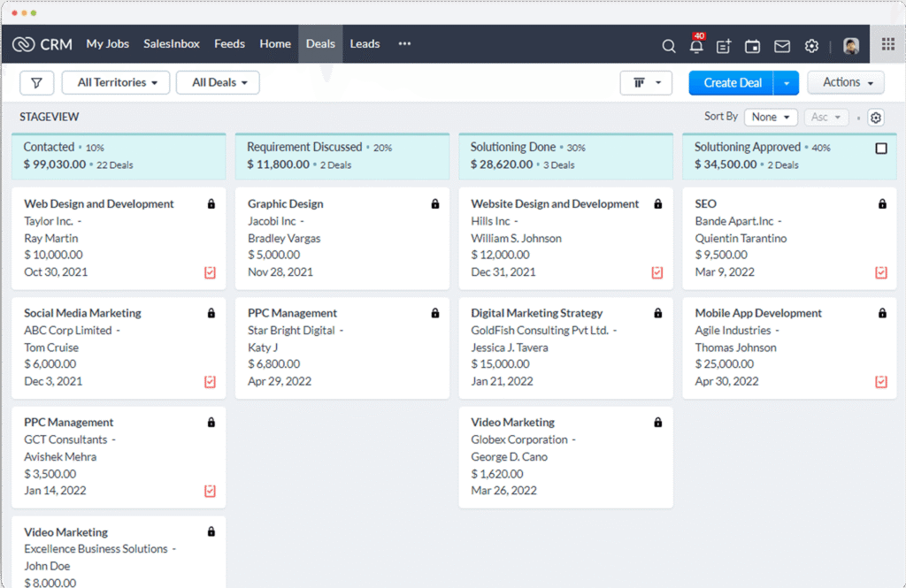Click the Requirement Discussed stage header
906x588 pixels.
(x=342, y=156)
